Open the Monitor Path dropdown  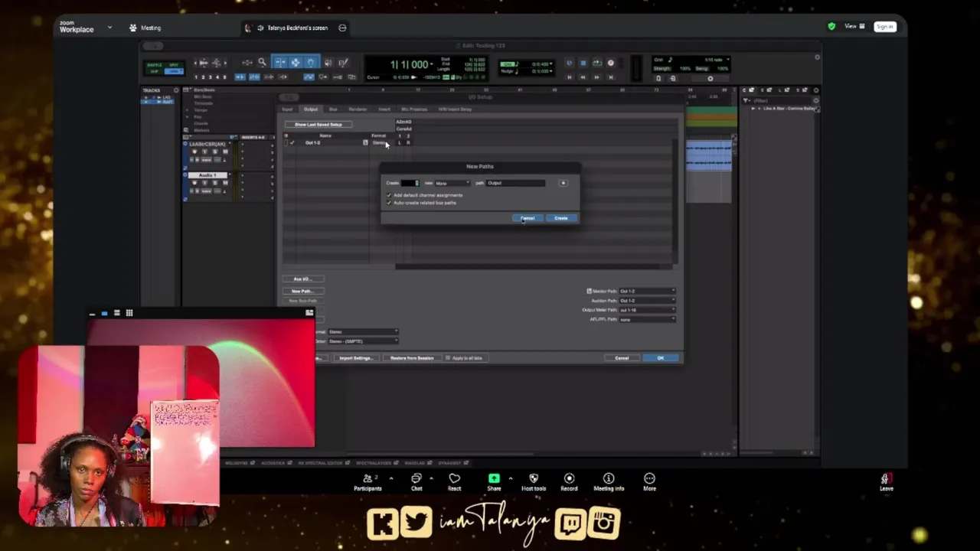(647, 291)
